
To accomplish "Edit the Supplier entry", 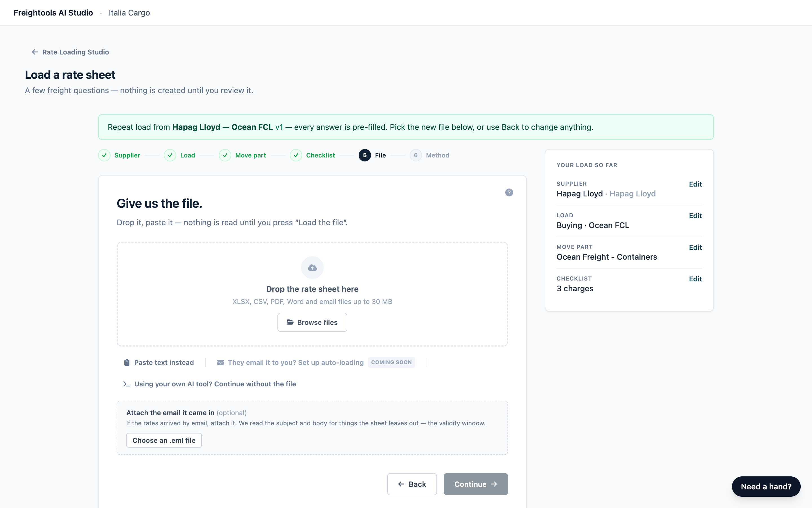I will (x=695, y=184).
